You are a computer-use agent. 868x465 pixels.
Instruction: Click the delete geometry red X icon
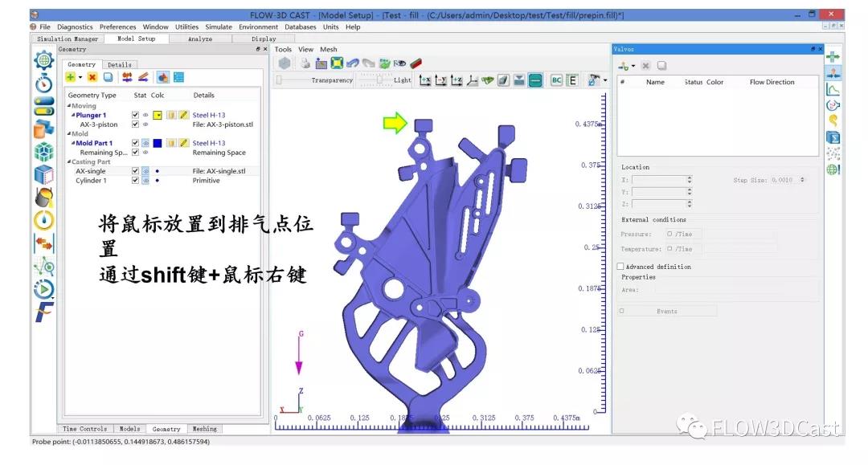[x=92, y=77]
